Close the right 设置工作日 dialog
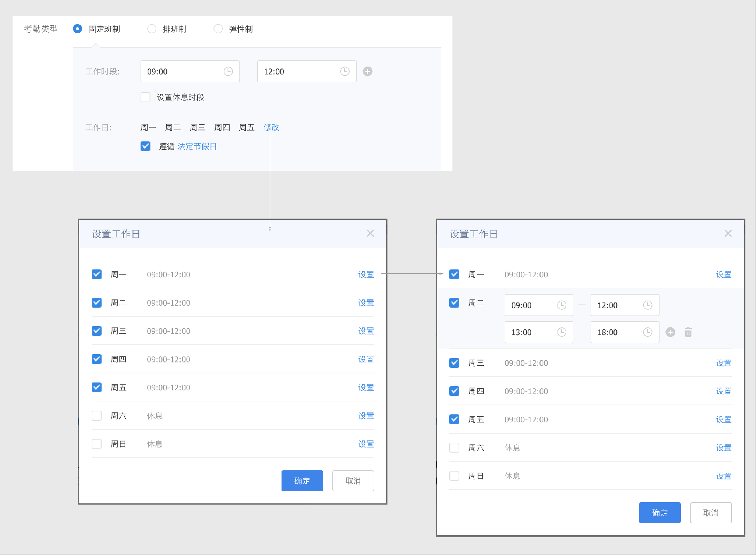Screen dimensions: 756x555 point(728,233)
